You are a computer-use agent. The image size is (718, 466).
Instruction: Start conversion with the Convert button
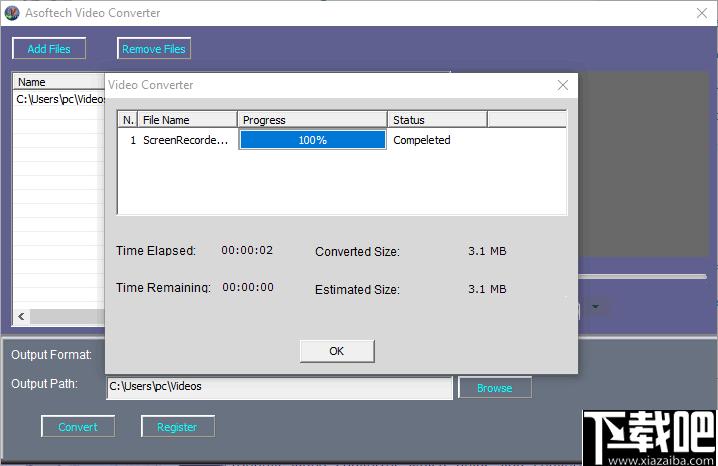78,427
